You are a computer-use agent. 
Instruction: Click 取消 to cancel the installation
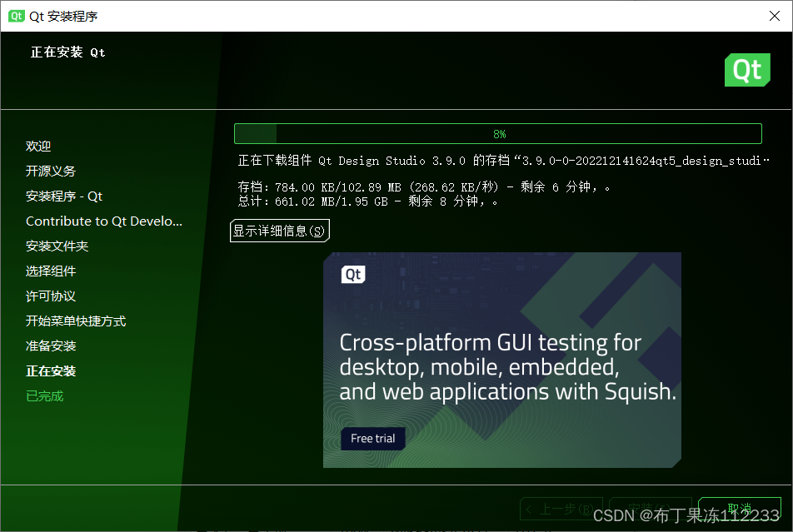(x=740, y=509)
